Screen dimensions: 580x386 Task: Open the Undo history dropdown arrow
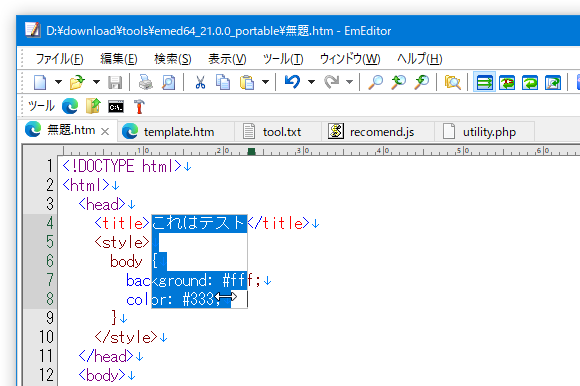(x=311, y=82)
